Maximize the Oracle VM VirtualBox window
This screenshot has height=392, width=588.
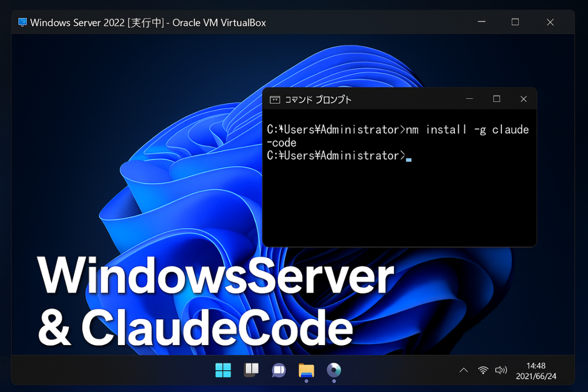[515, 22]
